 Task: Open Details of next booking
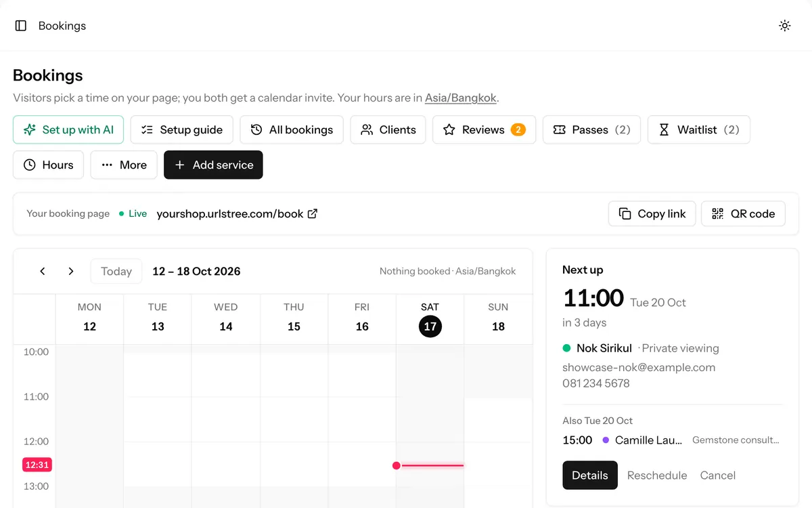click(590, 475)
